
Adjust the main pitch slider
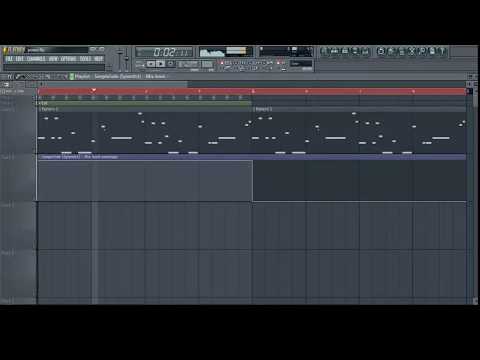click(127, 60)
